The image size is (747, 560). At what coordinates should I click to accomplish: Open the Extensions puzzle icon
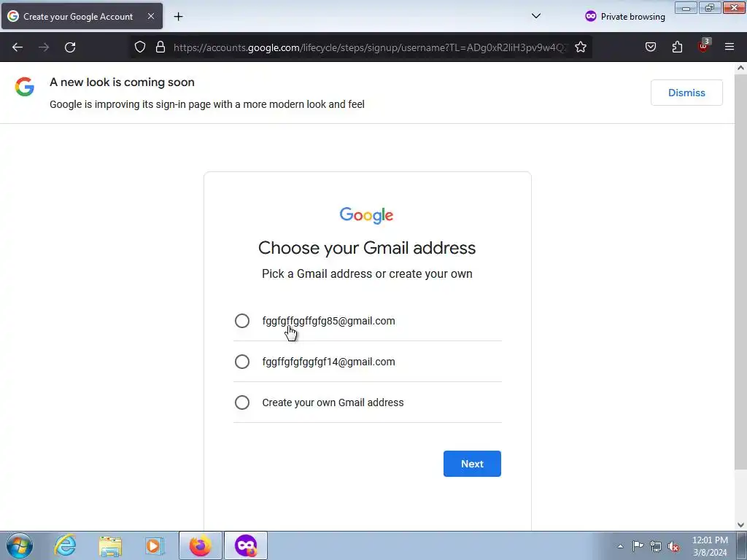[677, 47]
